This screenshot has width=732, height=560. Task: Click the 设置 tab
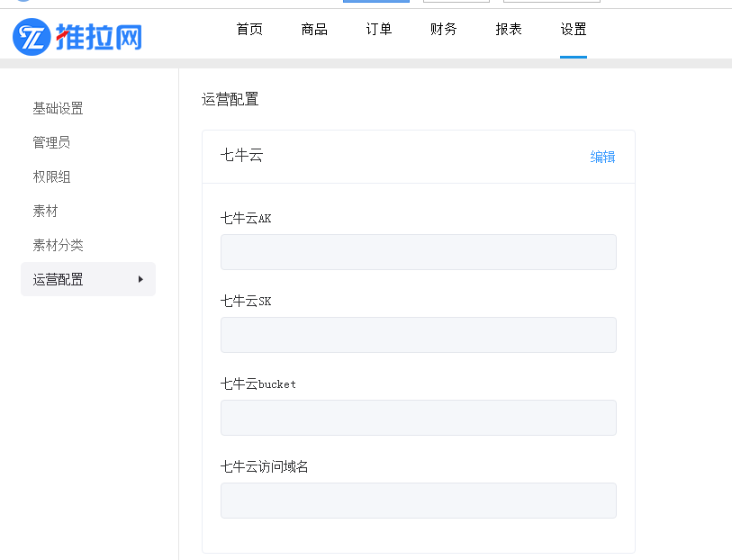(574, 30)
